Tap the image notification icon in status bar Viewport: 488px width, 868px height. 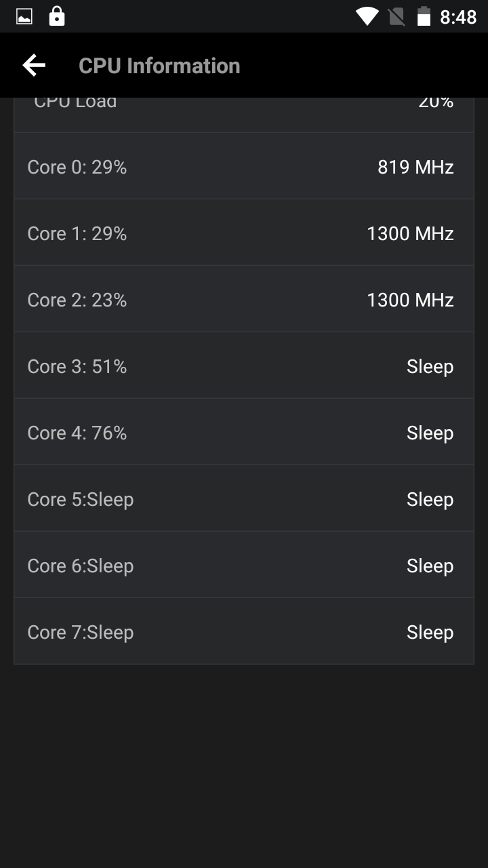tap(24, 16)
